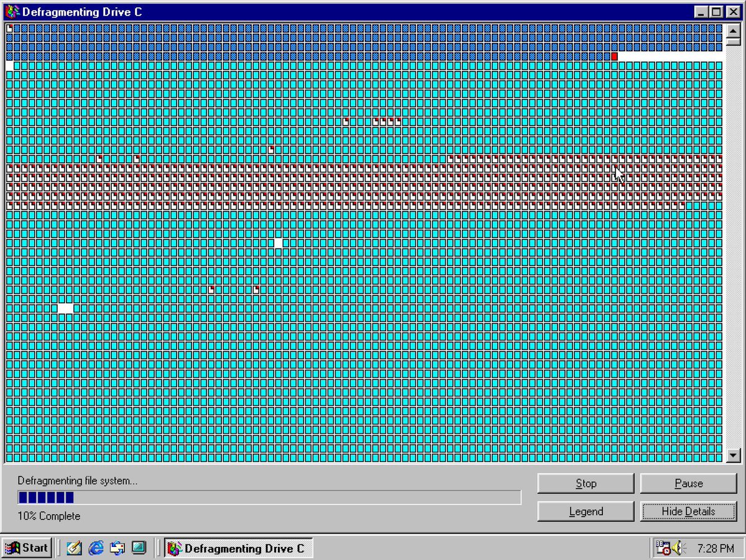Image resolution: width=746 pixels, height=560 pixels.
Task: Click Show Desktop in Quick Launch
Action: click(74, 548)
